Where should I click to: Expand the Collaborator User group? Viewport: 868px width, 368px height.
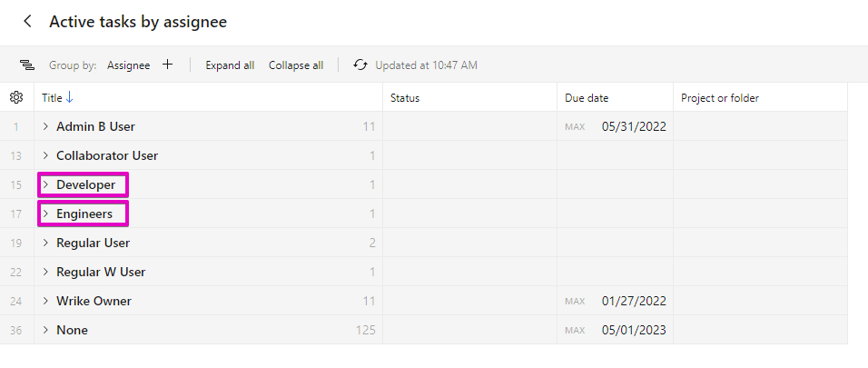(45, 155)
